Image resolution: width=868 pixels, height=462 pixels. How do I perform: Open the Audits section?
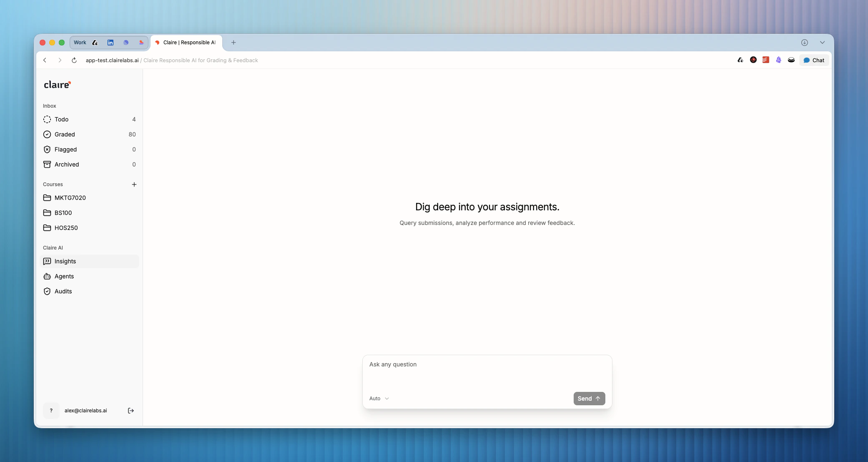click(63, 291)
